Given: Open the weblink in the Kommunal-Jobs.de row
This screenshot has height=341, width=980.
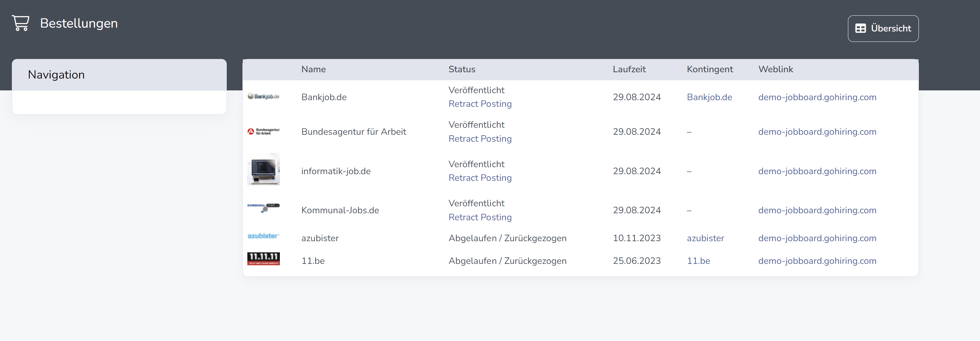Looking at the screenshot, I should [817, 210].
